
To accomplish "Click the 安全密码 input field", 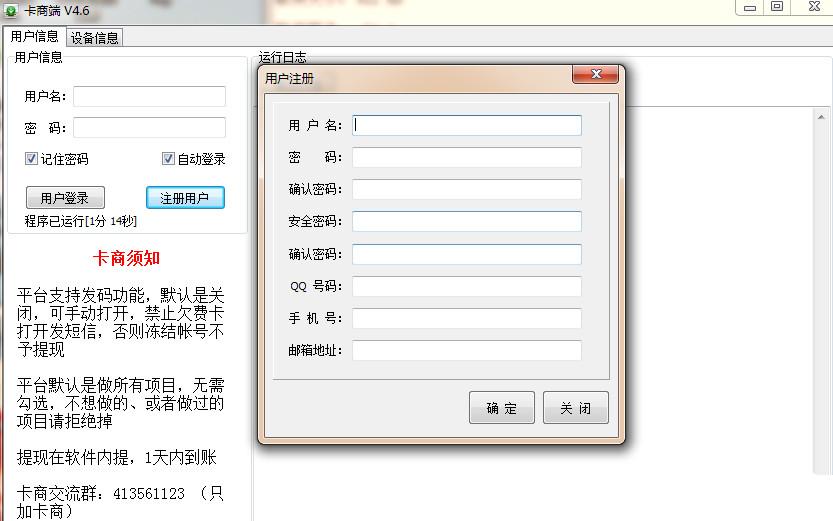I will [x=466, y=222].
